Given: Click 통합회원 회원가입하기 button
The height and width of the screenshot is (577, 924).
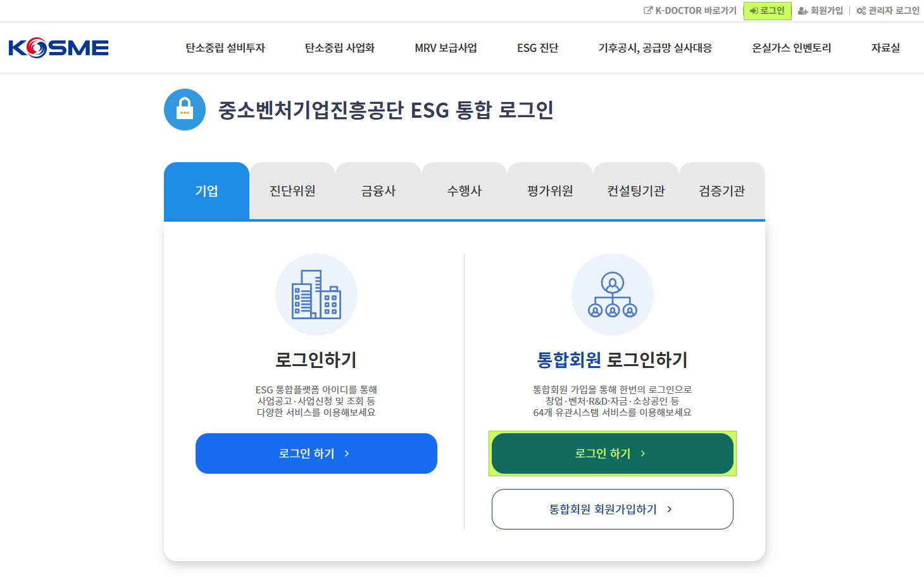Looking at the screenshot, I should pyautogui.click(x=613, y=509).
